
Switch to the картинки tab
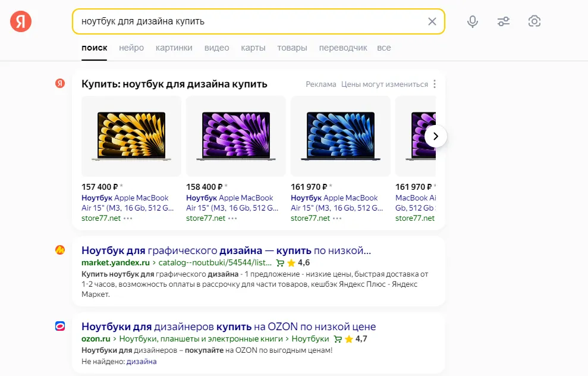click(174, 48)
